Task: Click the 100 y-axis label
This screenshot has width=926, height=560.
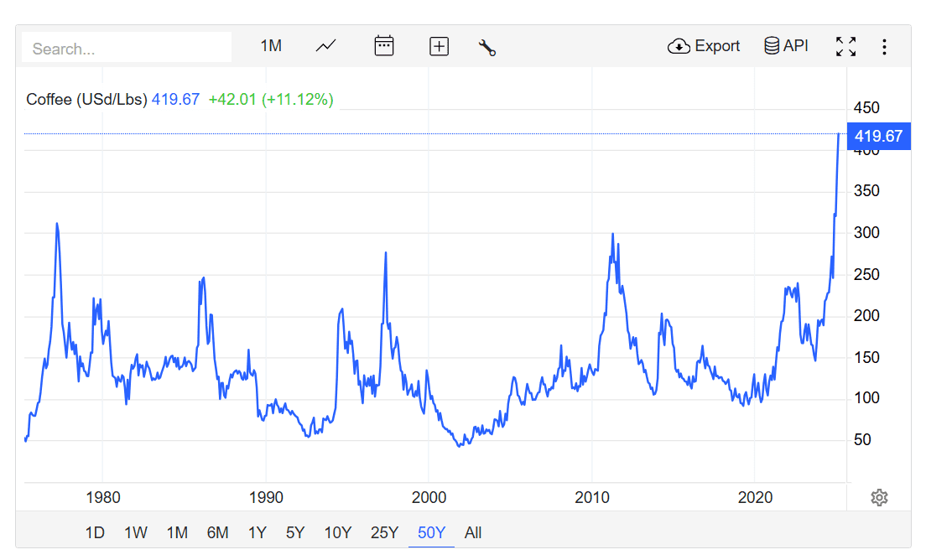Action: click(866, 397)
